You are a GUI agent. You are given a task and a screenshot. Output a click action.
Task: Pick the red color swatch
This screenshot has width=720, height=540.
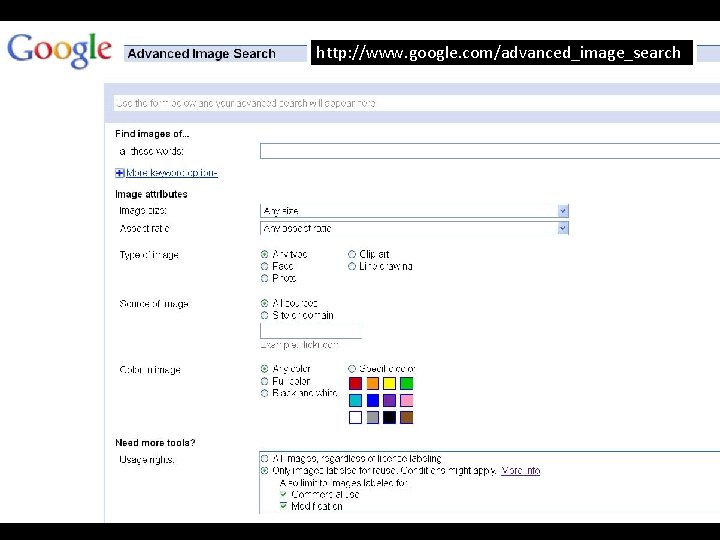355,383
